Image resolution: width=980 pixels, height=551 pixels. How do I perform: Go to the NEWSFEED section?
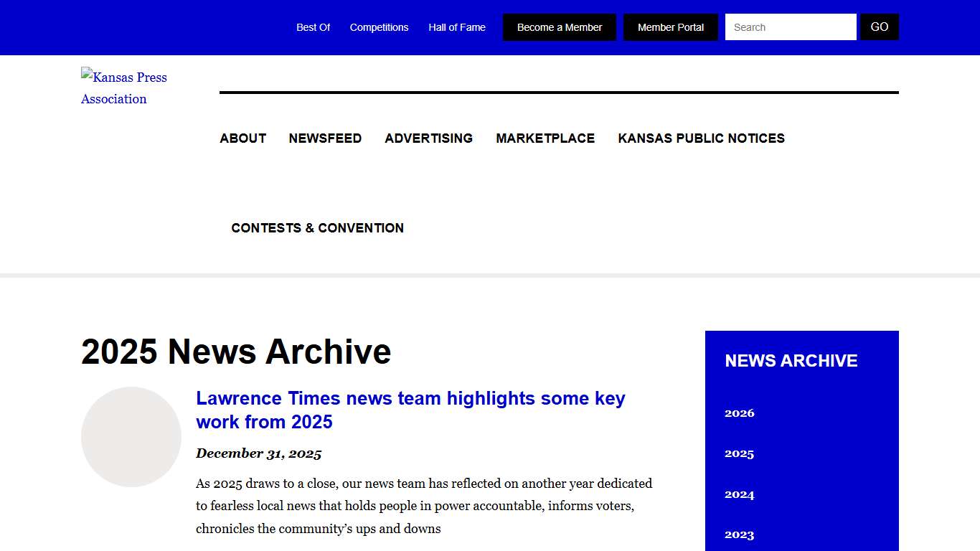325,138
